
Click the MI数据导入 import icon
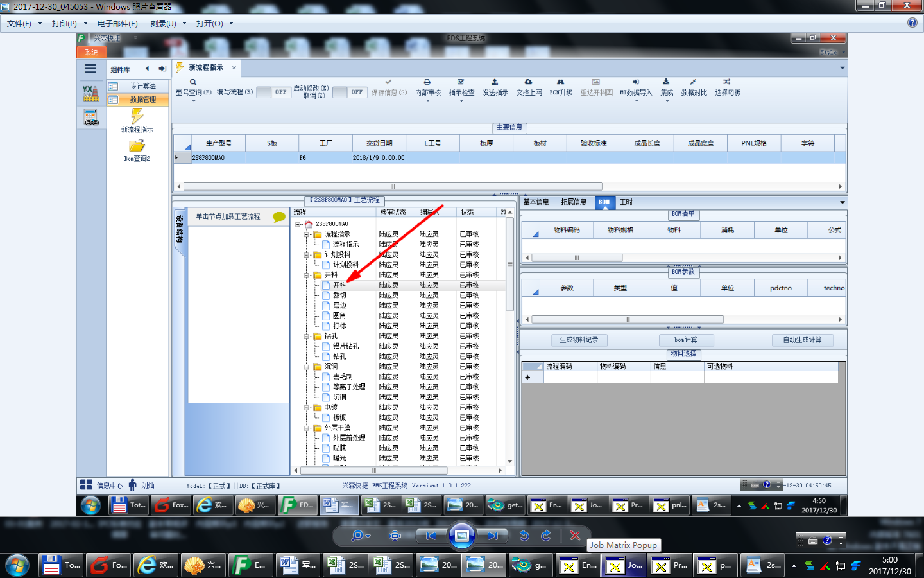click(x=635, y=82)
